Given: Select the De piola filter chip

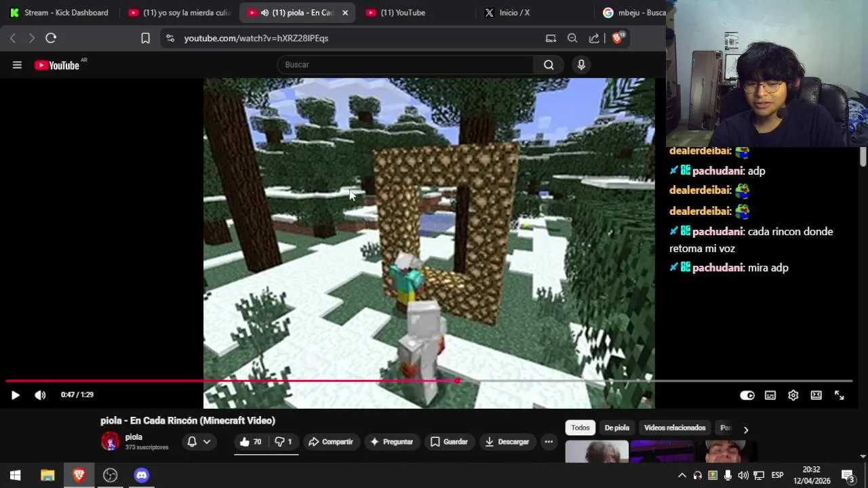Looking at the screenshot, I should pos(617,428).
